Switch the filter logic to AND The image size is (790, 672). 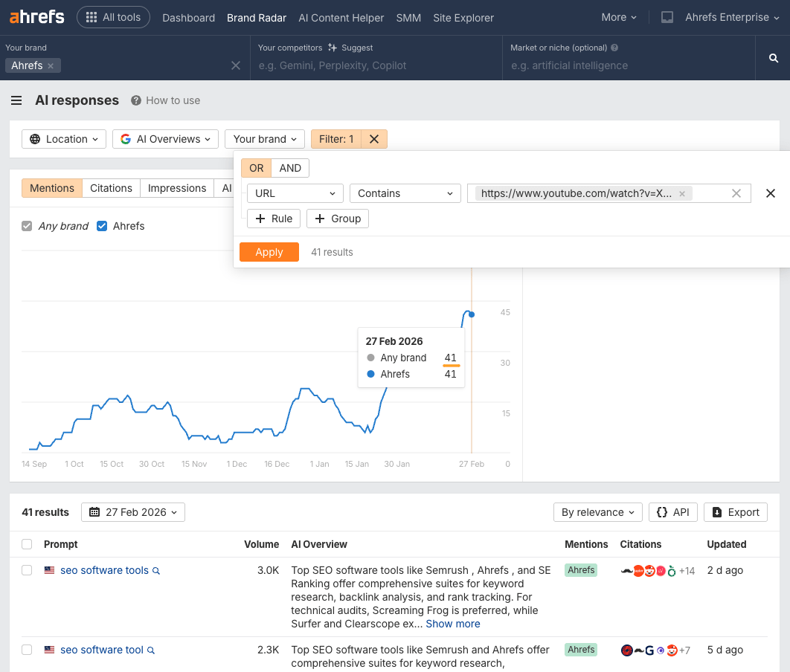[290, 168]
